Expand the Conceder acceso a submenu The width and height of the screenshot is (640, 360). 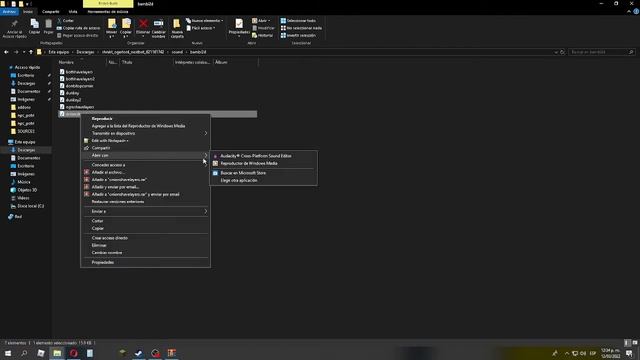coord(145,165)
